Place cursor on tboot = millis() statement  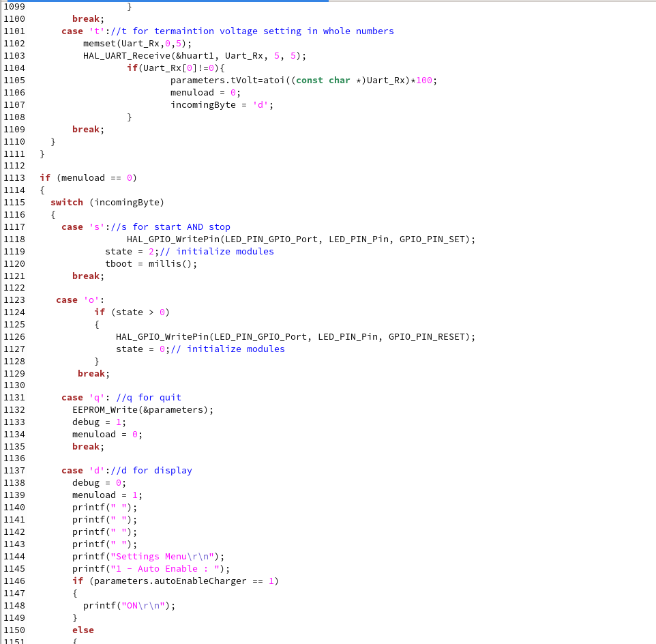[x=151, y=264]
